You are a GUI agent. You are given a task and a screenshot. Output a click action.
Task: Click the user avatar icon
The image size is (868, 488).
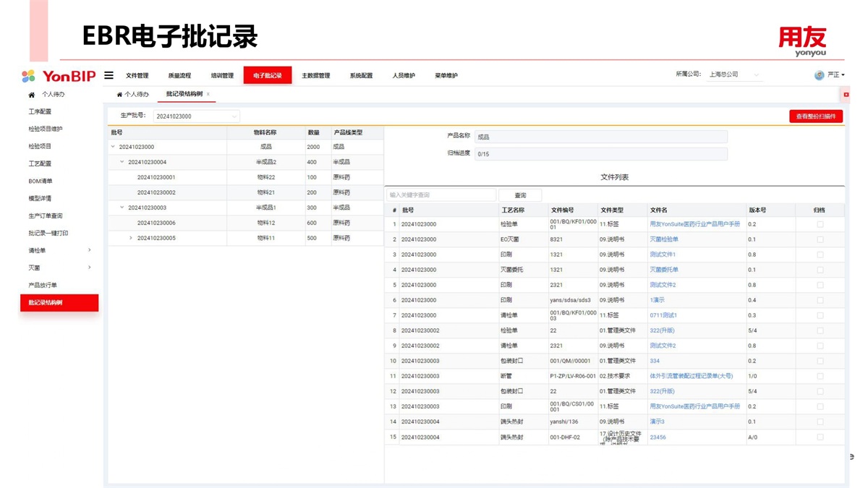click(x=819, y=75)
